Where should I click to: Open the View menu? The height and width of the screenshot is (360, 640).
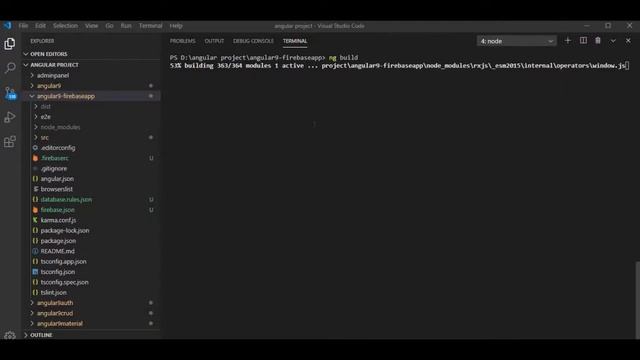(91, 26)
